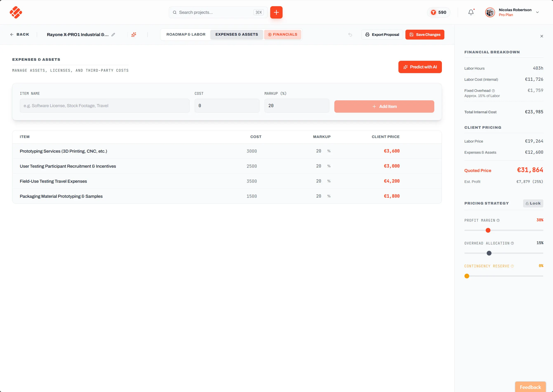This screenshot has height=392, width=553.
Task: Click the undo arrow icon
Action: 350,35
